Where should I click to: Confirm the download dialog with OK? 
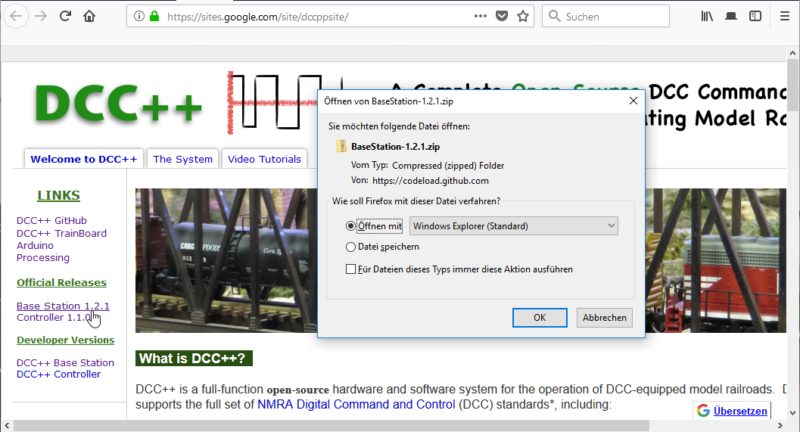coord(539,317)
